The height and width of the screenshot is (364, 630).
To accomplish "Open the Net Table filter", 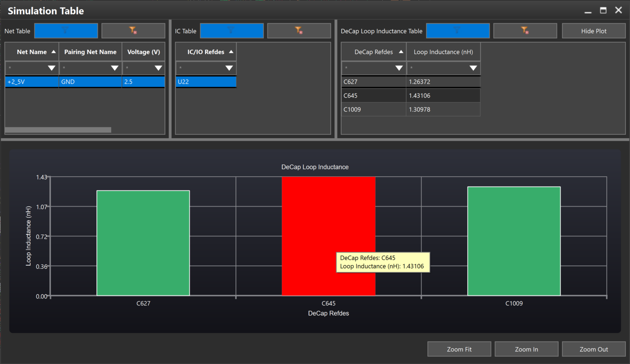I will coord(66,30).
